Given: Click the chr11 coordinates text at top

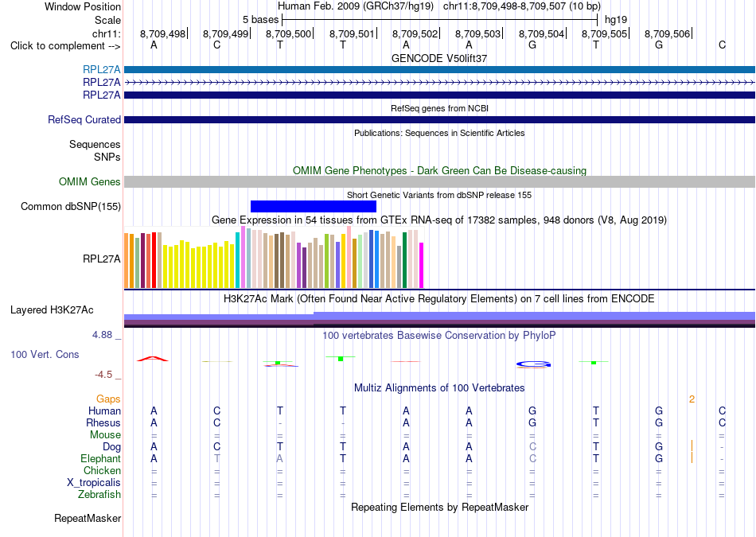Looking at the screenshot, I should coord(522,6).
